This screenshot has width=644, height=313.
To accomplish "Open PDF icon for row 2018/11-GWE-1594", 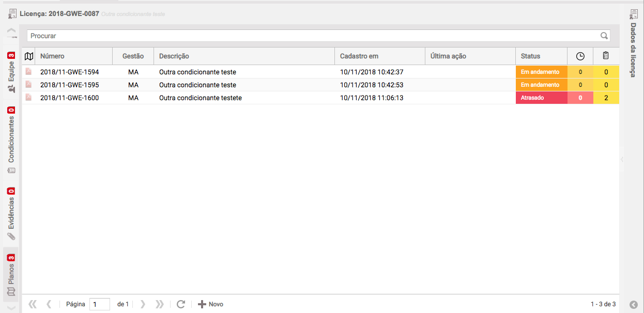I will click(x=29, y=72).
